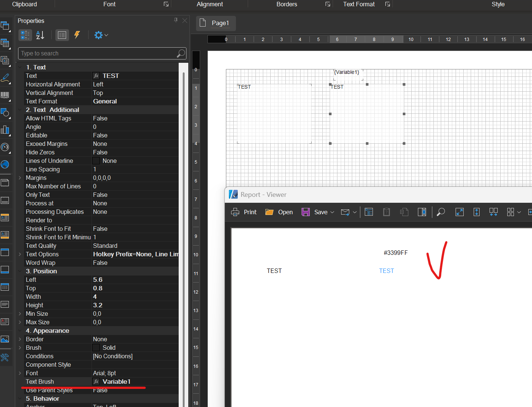Click the Editable value False
This screenshot has height=407, width=532.
tap(100, 135)
